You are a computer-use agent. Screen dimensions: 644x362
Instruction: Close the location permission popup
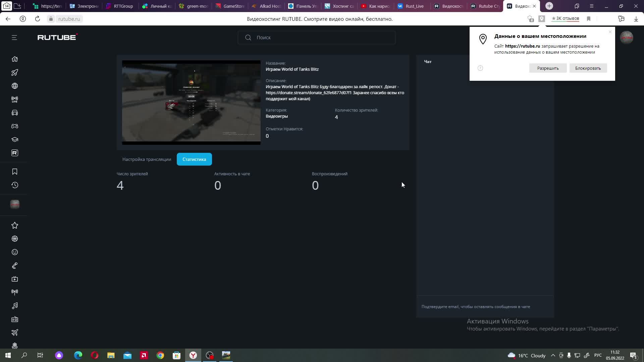click(x=610, y=32)
